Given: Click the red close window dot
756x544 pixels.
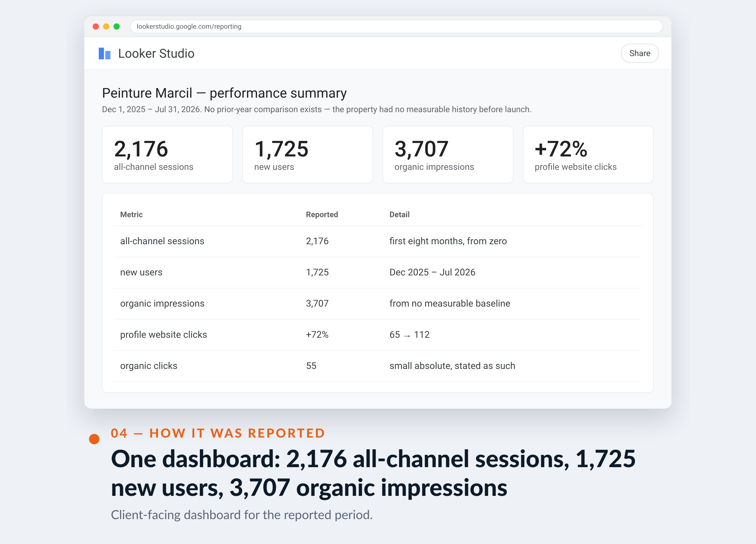Looking at the screenshot, I should (x=96, y=26).
